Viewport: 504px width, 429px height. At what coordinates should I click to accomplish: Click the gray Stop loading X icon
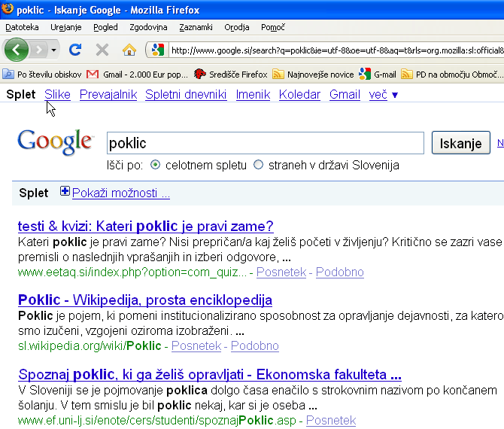coord(102,50)
